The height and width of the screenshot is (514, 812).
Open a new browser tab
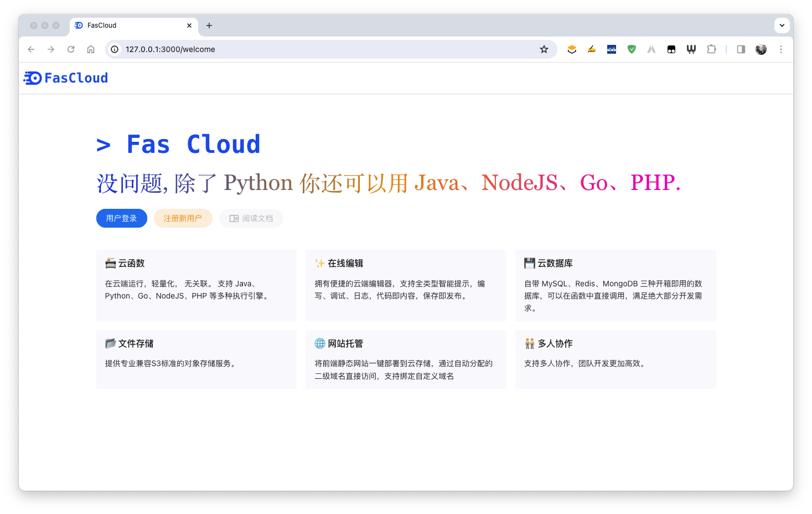[209, 25]
